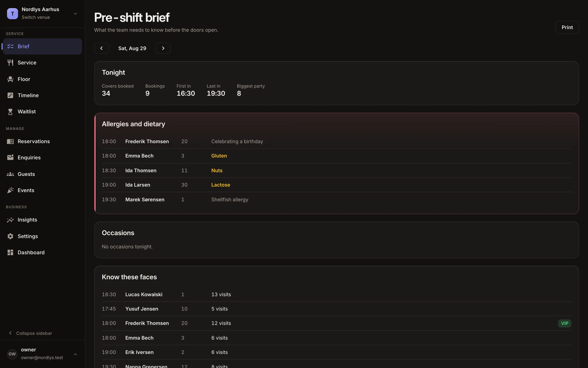Viewport: 588px width, 368px height.
Task: Click the Sat, Aug 29 date label
Action: click(x=132, y=48)
